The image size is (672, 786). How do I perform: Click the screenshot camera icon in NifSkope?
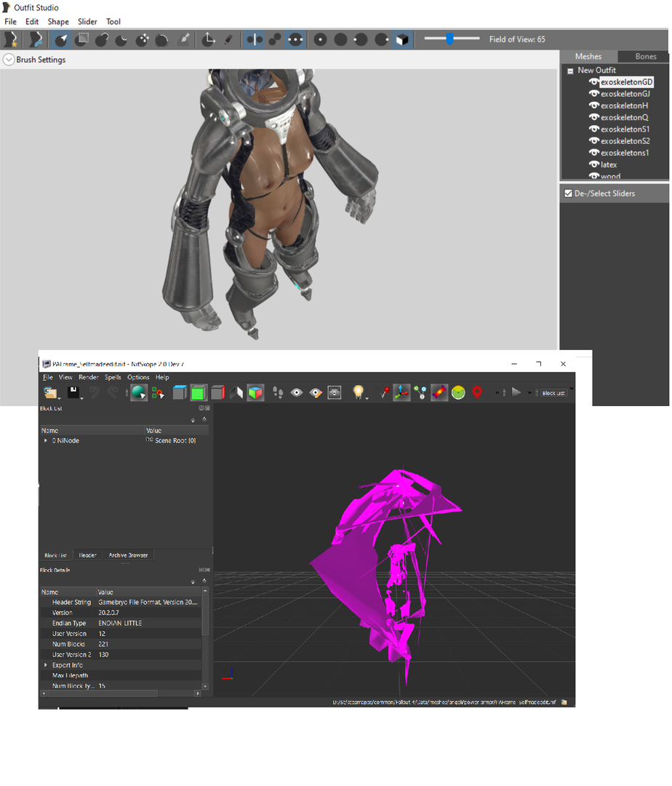335,392
